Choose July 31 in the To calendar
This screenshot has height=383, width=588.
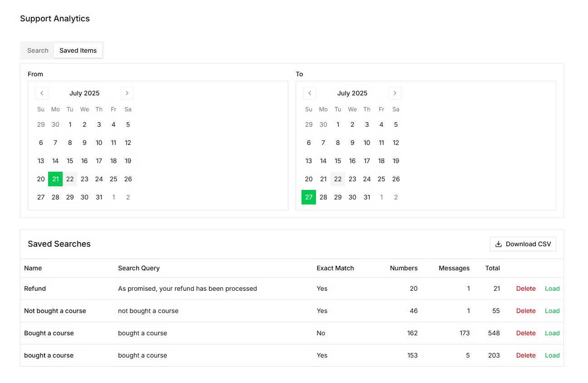pyautogui.click(x=367, y=197)
